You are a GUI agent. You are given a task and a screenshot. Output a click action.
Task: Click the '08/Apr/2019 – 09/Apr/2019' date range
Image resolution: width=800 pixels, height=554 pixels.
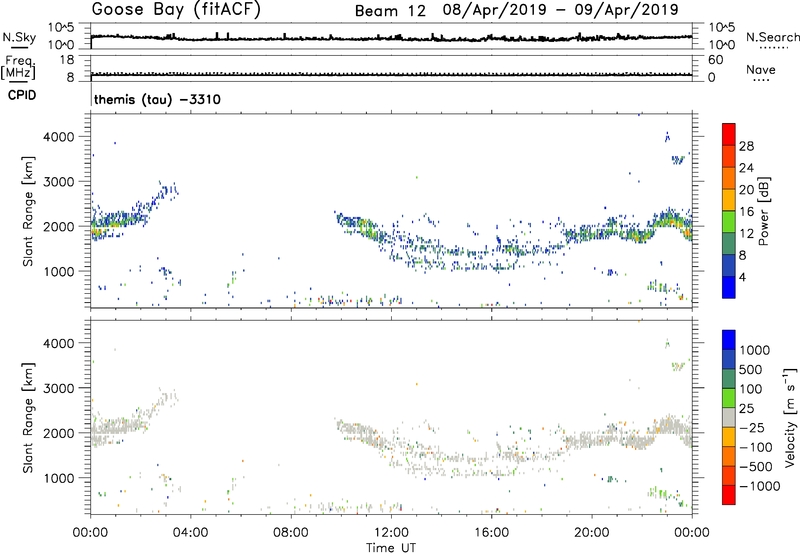(560, 10)
